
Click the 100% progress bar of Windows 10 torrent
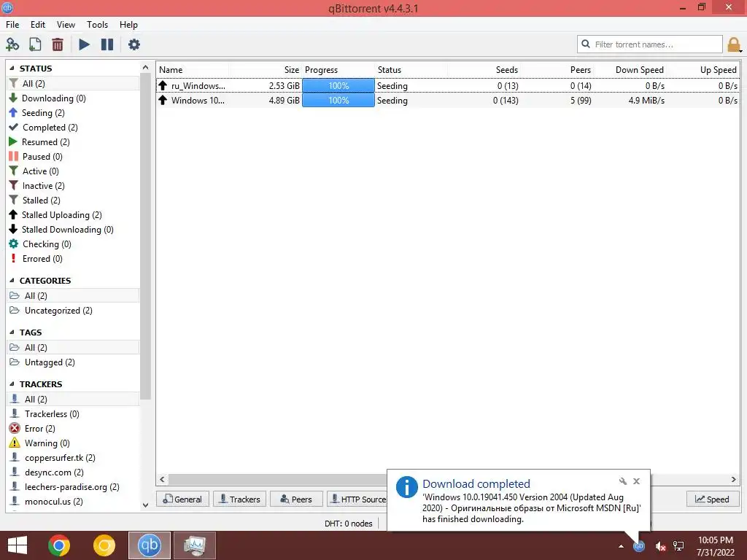point(338,101)
